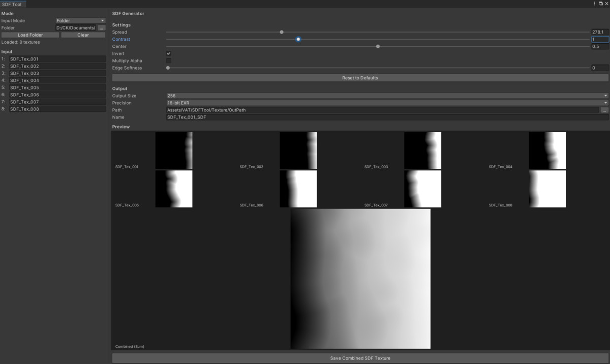Click Save Combined SDF Texture button
The width and height of the screenshot is (610, 364).
tap(360, 358)
